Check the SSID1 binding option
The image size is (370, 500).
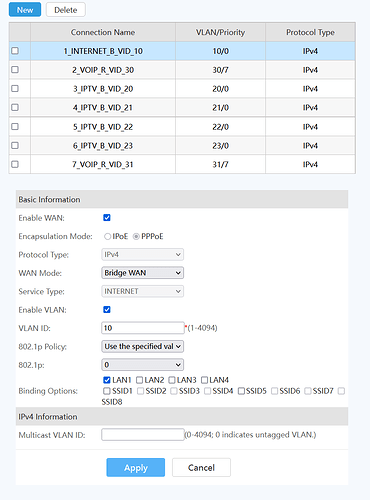(x=107, y=391)
